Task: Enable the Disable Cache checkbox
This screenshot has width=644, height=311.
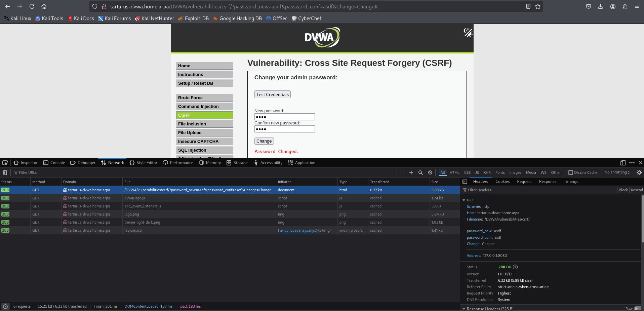Action: coord(571,172)
